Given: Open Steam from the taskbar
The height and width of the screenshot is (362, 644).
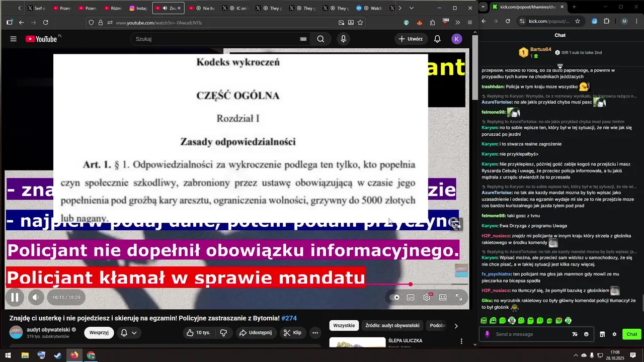Looking at the screenshot, I should [x=57, y=355].
